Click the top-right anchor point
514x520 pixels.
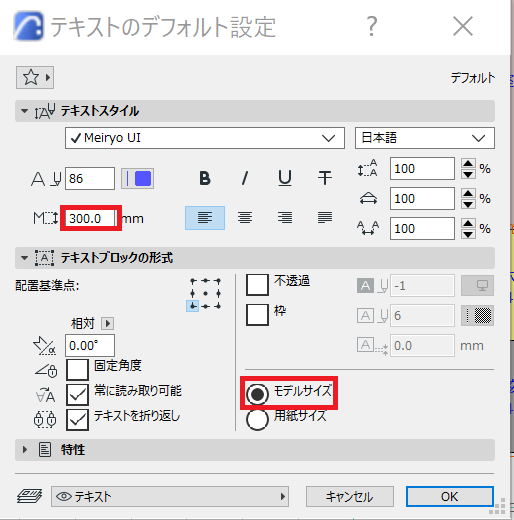click(218, 281)
